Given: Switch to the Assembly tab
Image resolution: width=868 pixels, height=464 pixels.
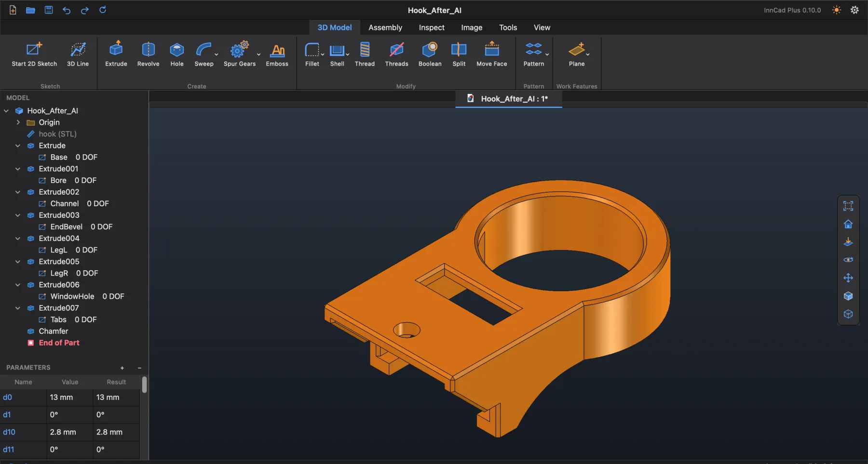Looking at the screenshot, I should pos(385,27).
